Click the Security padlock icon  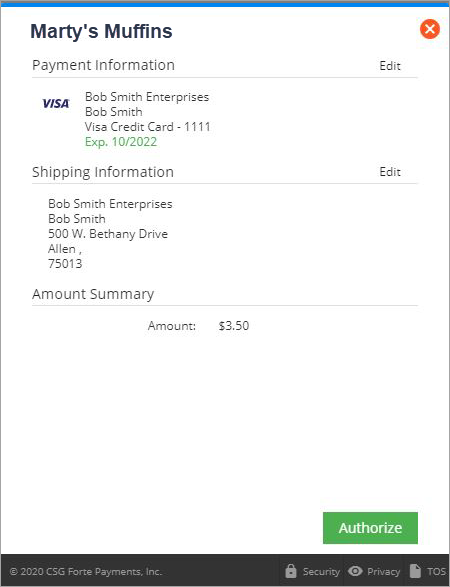pyautogui.click(x=291, y=571)
